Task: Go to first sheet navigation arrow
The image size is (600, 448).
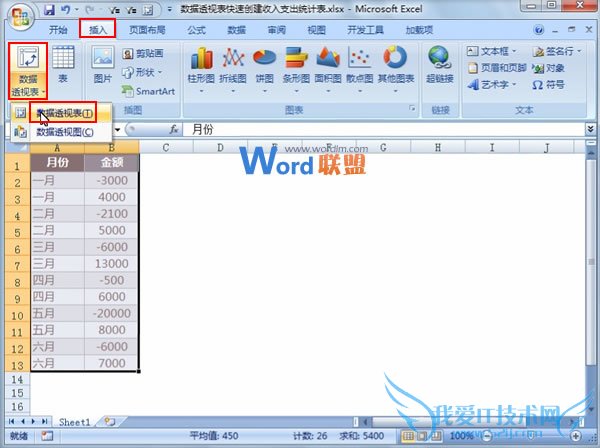Action: click(x=11, y=422)
